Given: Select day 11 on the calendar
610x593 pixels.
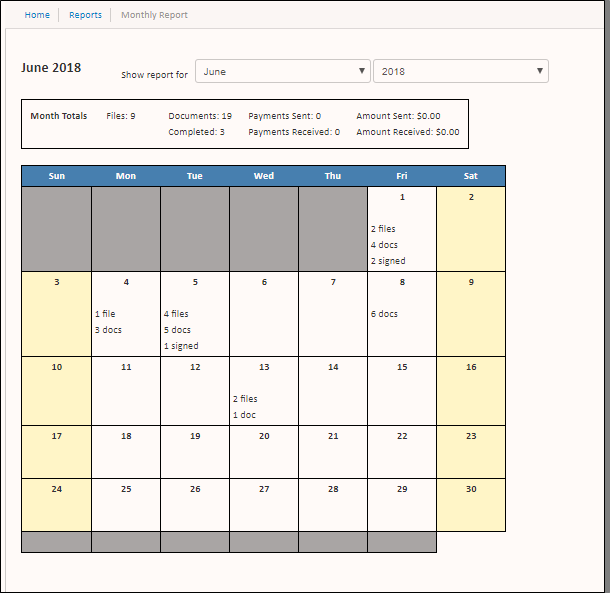Looking at the screenshot, I should coord(126,391).
